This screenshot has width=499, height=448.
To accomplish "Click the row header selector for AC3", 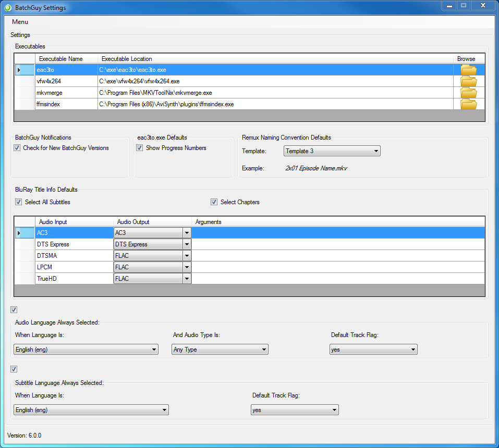I will pos(25,233).
